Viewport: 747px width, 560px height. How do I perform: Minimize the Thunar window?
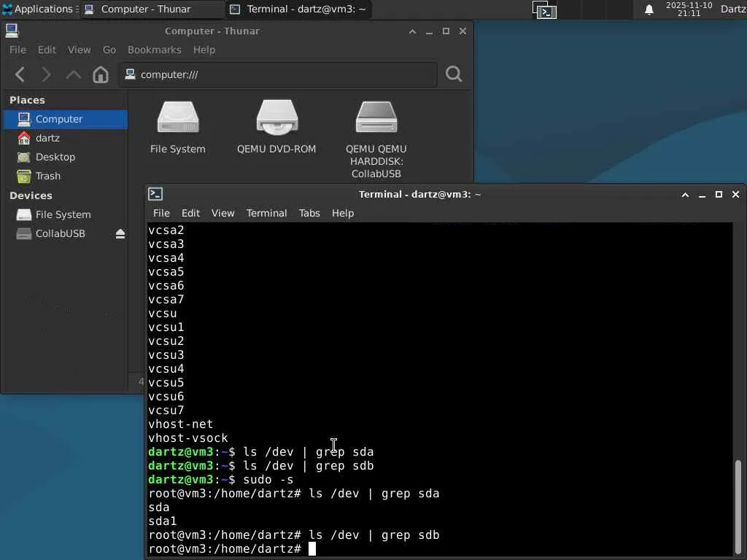(429, 31)
